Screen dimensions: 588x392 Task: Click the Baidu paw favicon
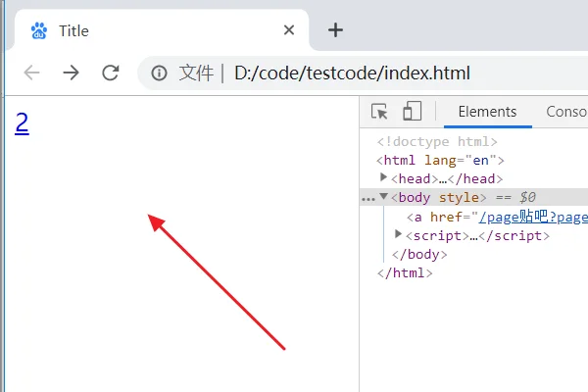click(x=39, y=30)
